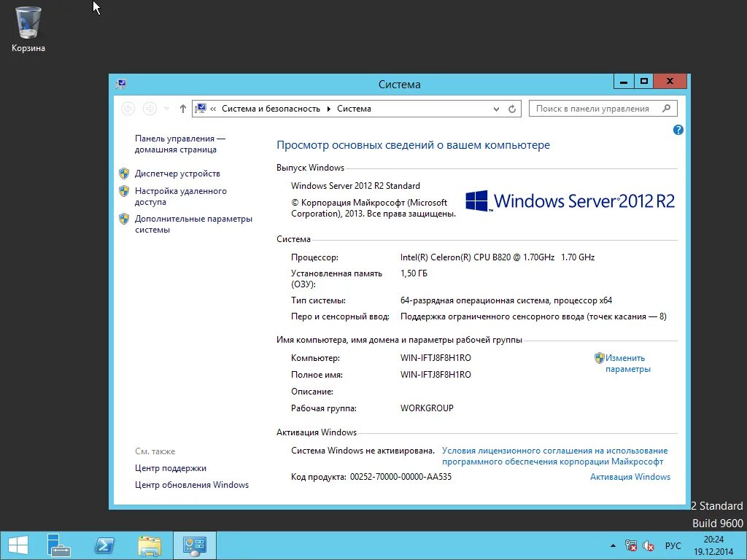
Task: Click text Система Windows не активирована
Action: [363, 451]
